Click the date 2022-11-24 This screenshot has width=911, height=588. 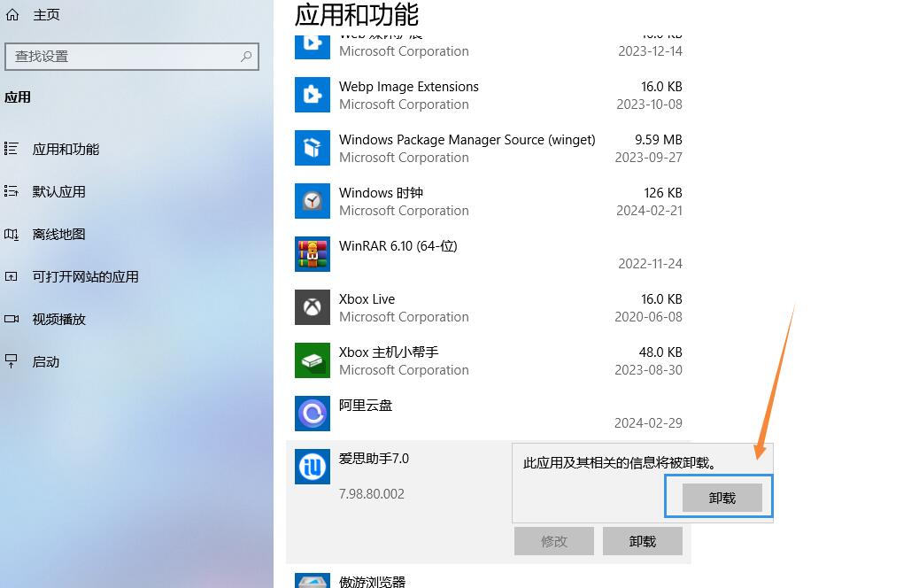click(x=650, y=264)
